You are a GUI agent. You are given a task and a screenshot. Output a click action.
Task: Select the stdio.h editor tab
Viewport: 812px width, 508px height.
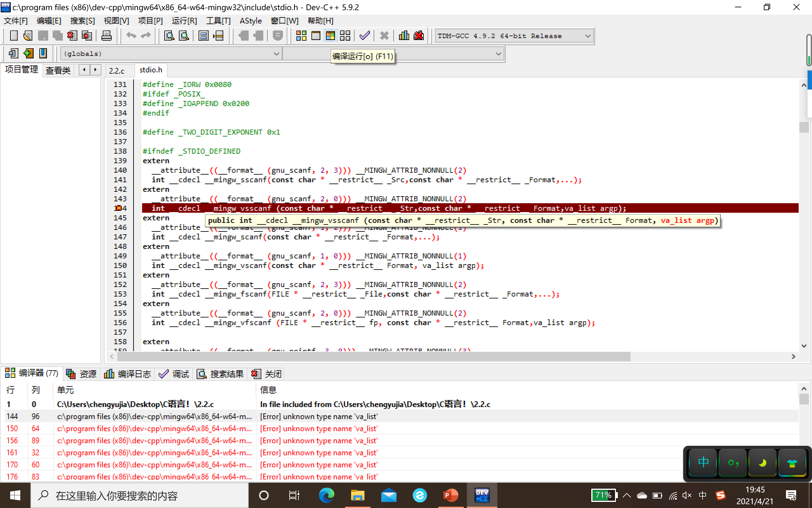pyautogui.click(x=151, y=70)
